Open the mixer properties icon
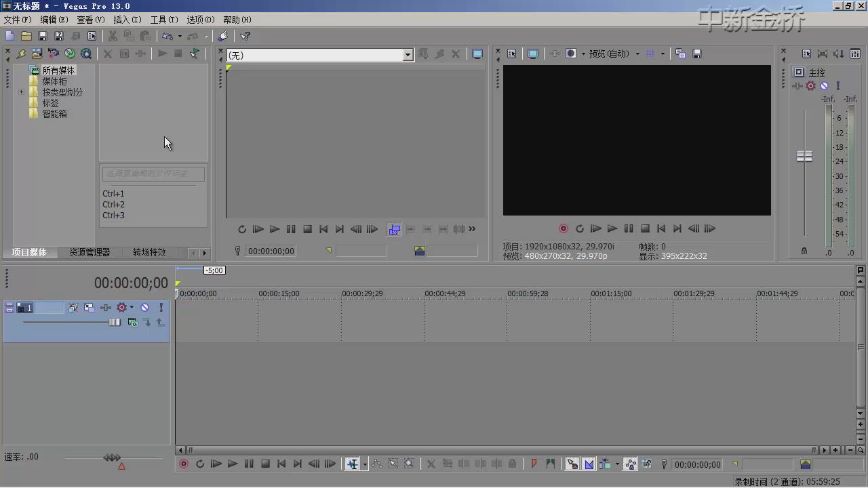Viewport: 868px width, 488px height. click(x=806, y=54)
